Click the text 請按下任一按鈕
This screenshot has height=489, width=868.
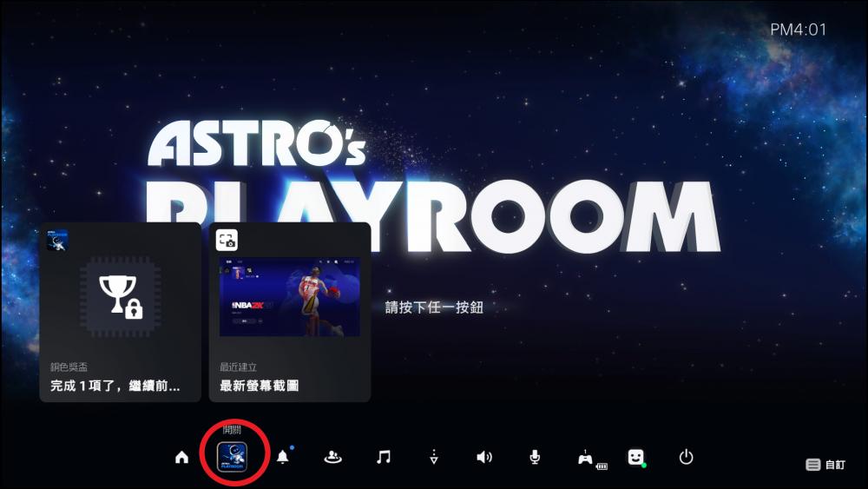click(435, 307)
